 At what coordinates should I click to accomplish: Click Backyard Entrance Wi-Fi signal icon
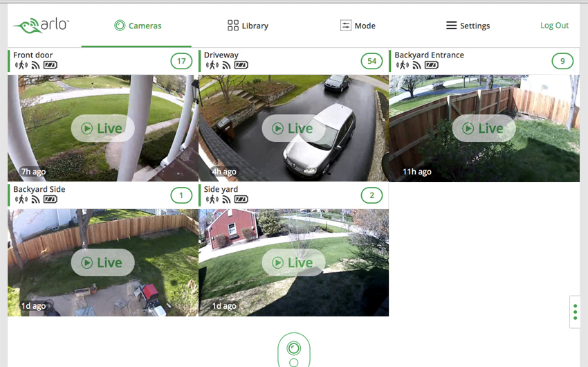(417, 65)
